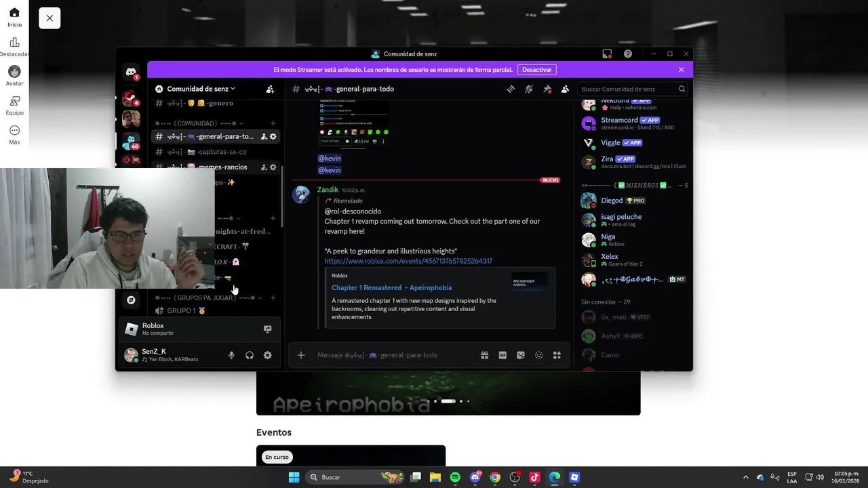Open general-para-todo channel settings gear
Image resolution: width=868 pixels, height=488 pixels.
273,136
